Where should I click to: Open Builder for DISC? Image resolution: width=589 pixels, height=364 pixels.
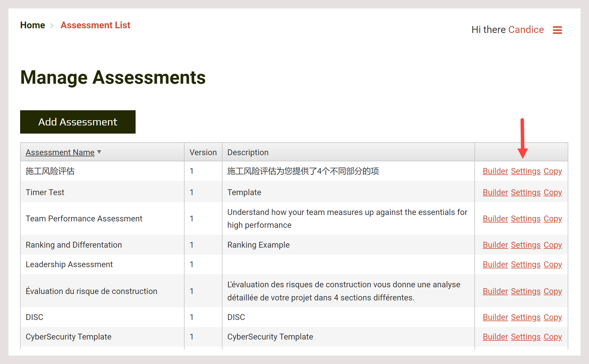tap(495, 317)
